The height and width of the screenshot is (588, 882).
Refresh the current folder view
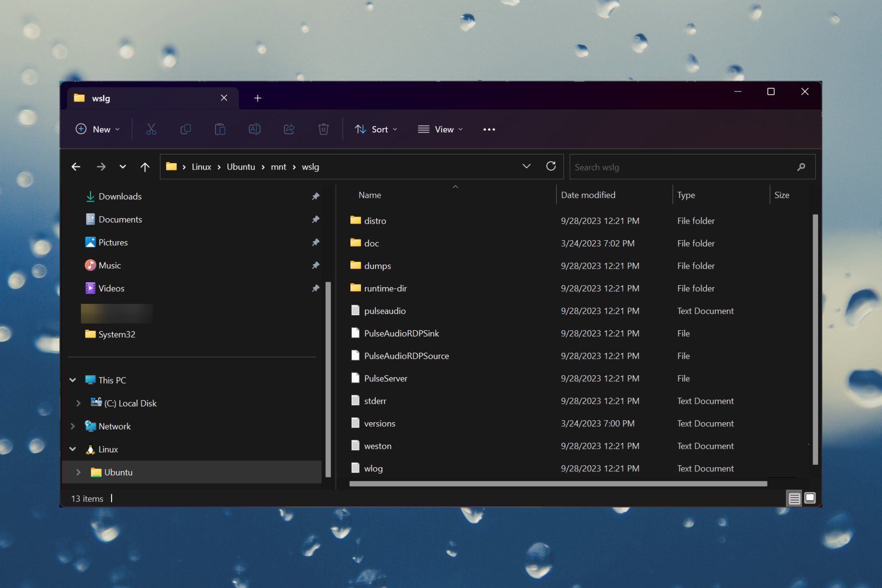click(x=551, y=166)
